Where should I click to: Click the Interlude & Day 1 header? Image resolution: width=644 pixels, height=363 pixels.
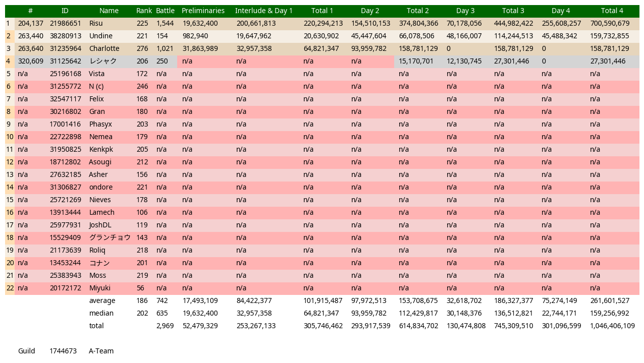coord(264,11)
